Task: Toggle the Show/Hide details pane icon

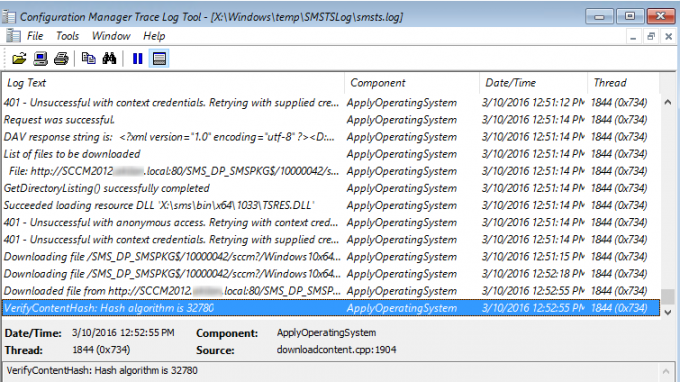Action: [159, 59]
